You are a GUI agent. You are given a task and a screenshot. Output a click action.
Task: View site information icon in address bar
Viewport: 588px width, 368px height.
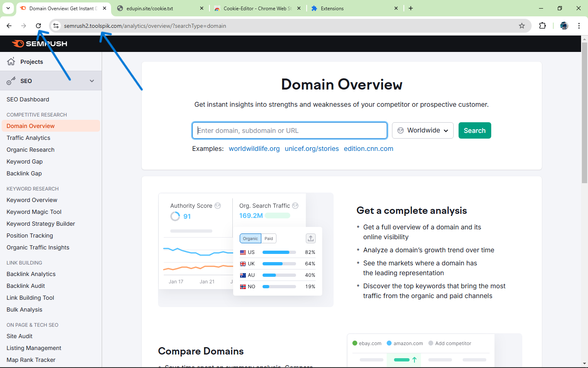click(x=56, y=26)
